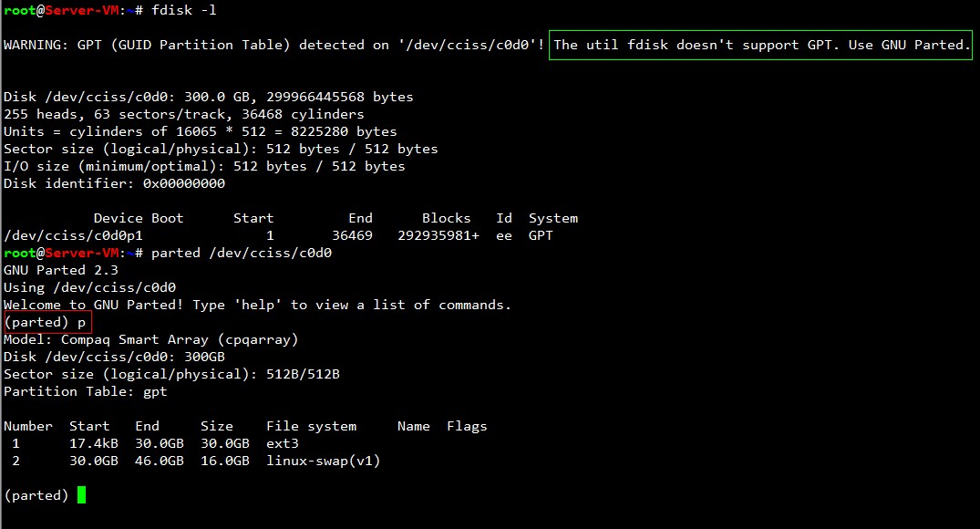This screenshot has width=980, height=529.
Task: Click the 'parted /dev/cciss/c0d0' command line
Action: pos(242,253)
